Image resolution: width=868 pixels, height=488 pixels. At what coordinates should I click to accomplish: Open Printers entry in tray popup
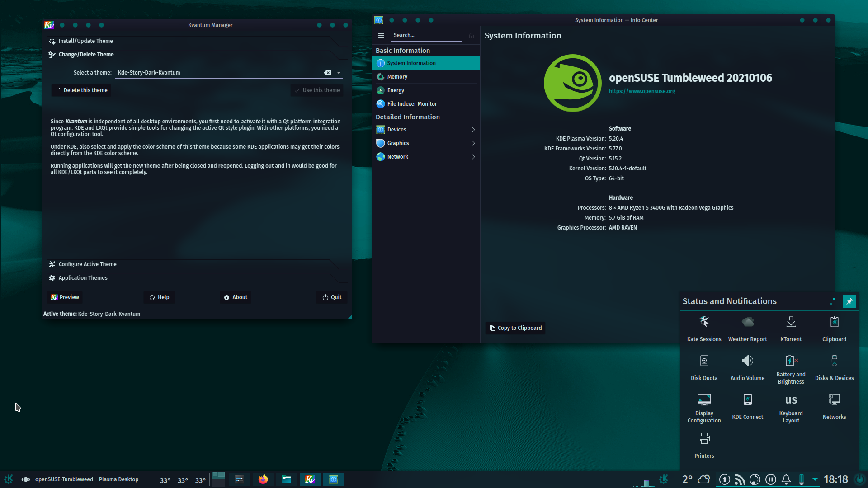tap(704, 446)
